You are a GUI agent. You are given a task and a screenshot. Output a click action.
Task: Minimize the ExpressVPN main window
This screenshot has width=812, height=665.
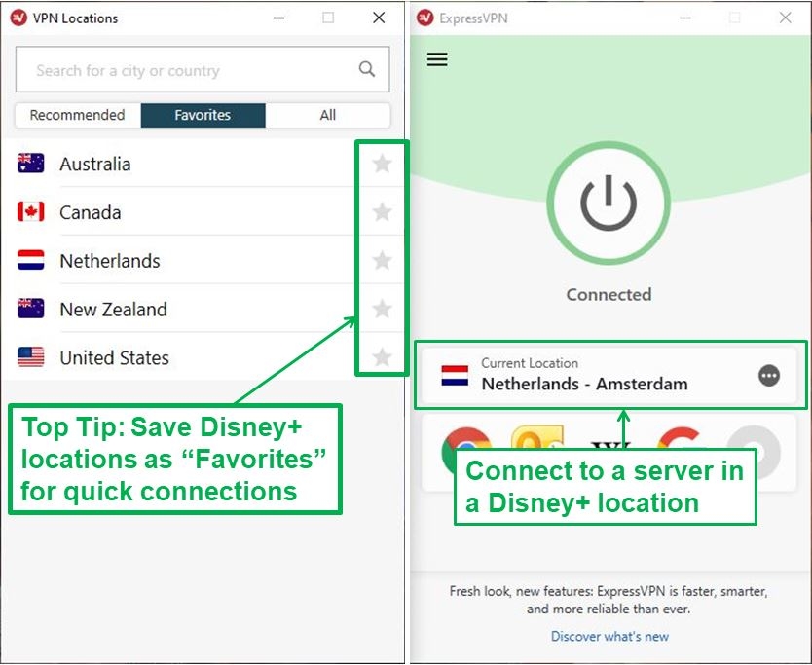pos(685,18)
